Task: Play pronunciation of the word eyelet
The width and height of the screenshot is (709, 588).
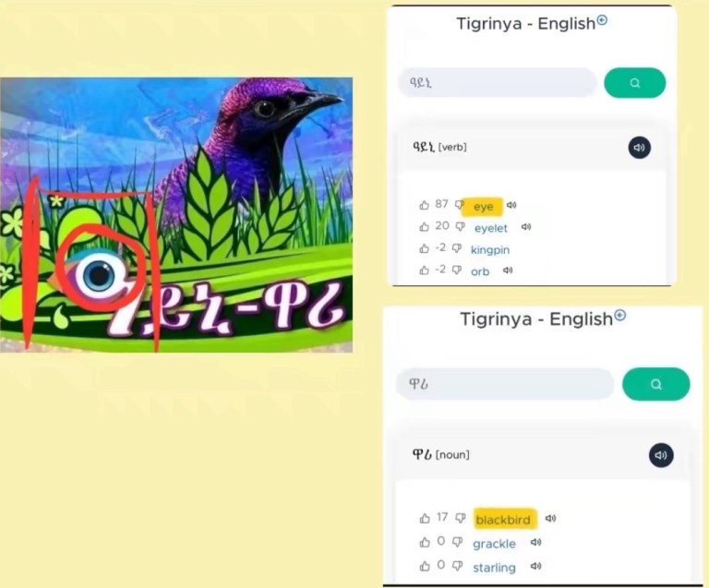Action: click(526, 226)
